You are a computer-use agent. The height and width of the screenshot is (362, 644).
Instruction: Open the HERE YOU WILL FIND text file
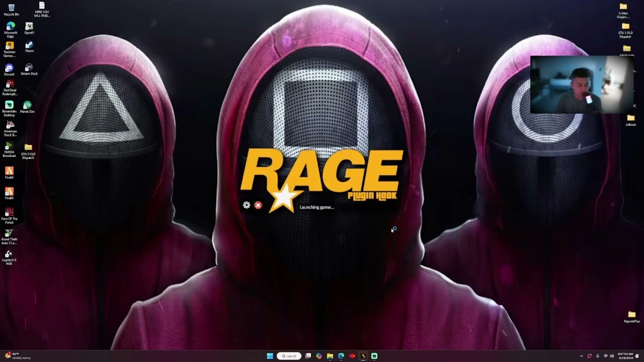42,10
